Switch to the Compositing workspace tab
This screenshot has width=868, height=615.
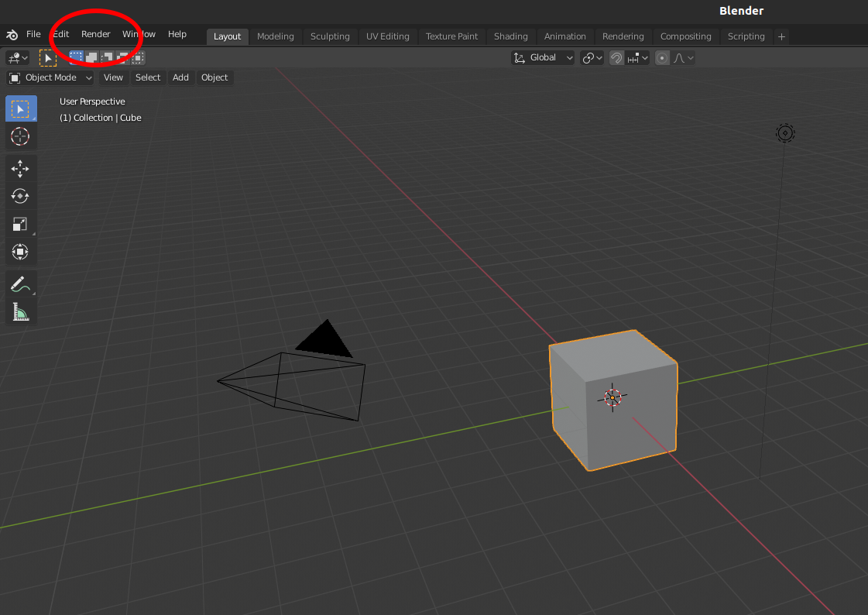click(685, 36)
